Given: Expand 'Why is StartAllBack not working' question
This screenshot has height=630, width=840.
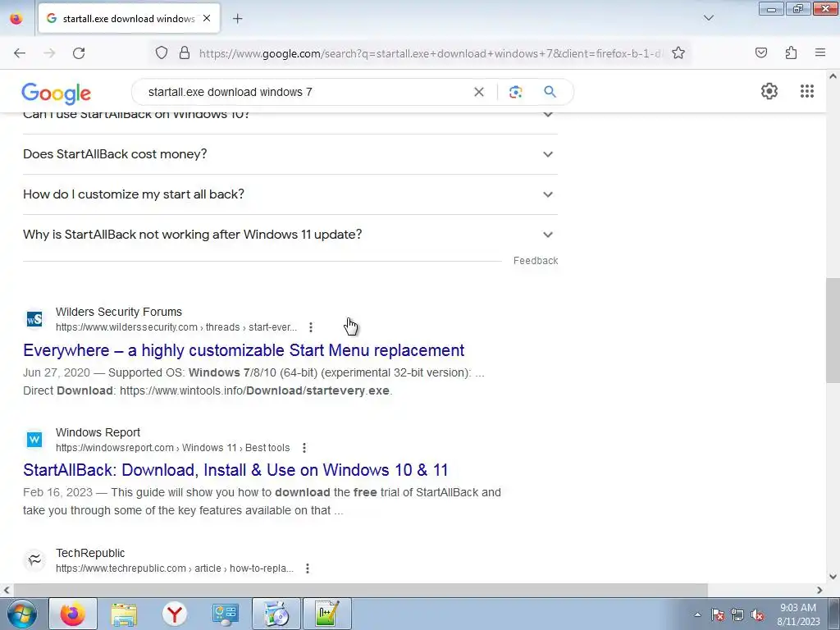Looking at the screenshot, I should click(290, 235).
